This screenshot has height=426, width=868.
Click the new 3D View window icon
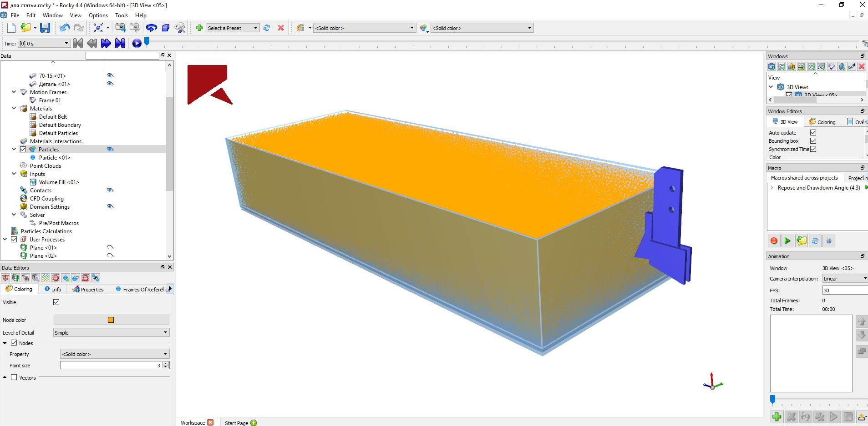[x=772, y=67]
